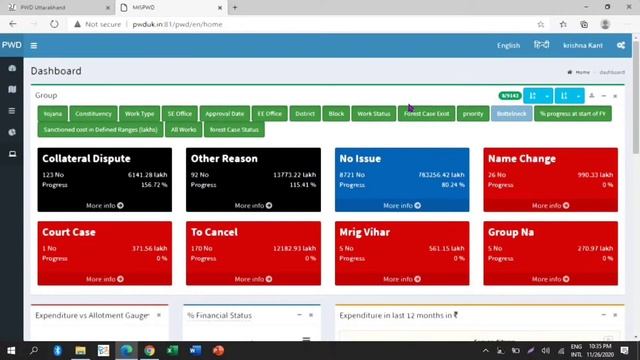
Task: Select the Block group filter
Action: 336,114
